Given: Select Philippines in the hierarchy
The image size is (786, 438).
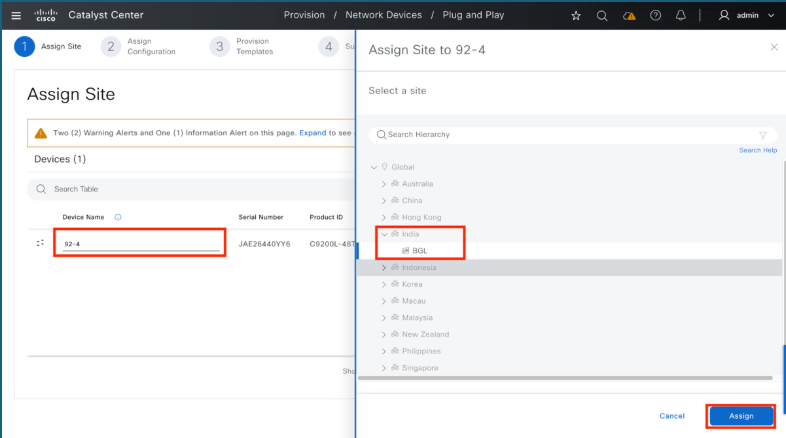Looking at the screenshot, I should (x=422, y=351).
